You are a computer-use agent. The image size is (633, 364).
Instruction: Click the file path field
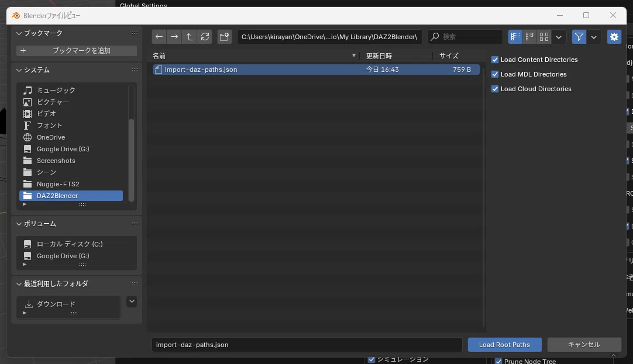(329, 37)
